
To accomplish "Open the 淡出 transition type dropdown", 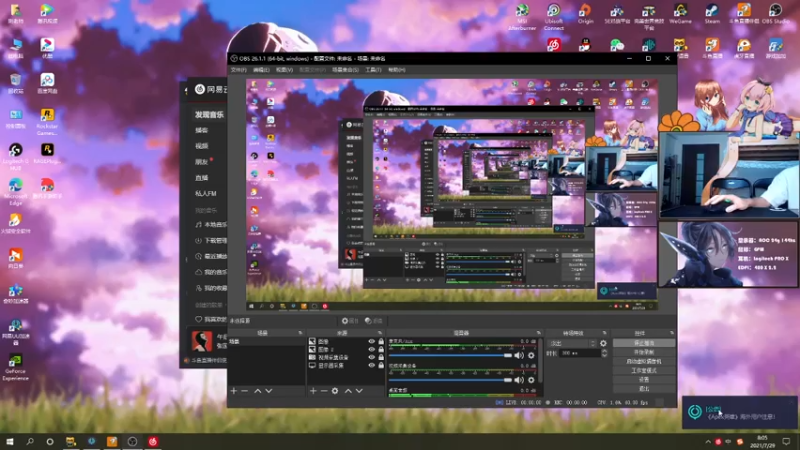I will coord(572,343).
